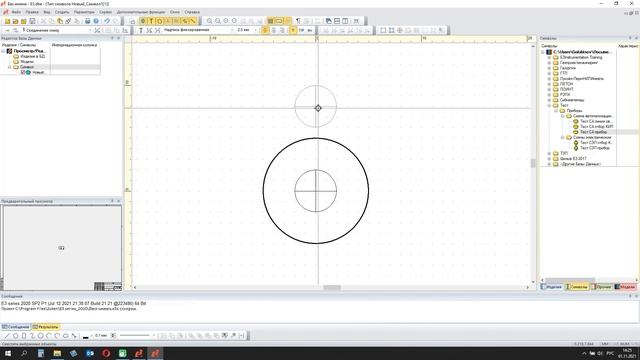
Task: Toggle the center text-alignment button
Action: coord(274,30)
